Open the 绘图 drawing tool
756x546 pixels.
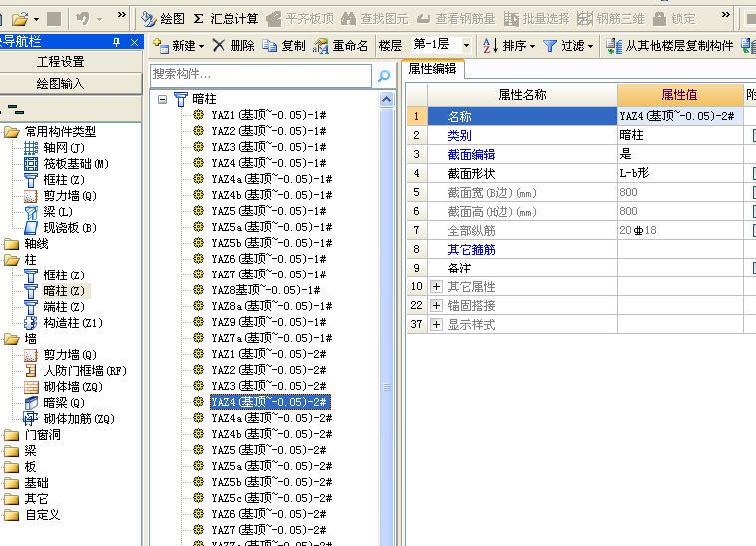(163, 19)
